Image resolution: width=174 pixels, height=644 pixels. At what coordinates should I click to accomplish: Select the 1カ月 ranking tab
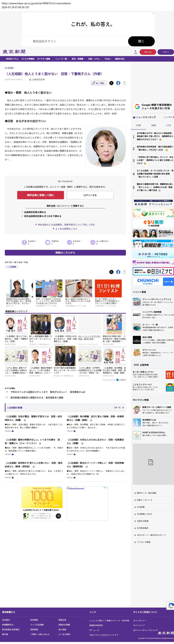click(x=168, y=125)
